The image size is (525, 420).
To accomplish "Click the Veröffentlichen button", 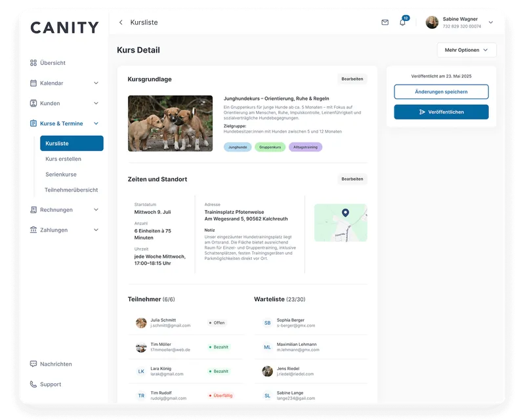I will 440,112.
